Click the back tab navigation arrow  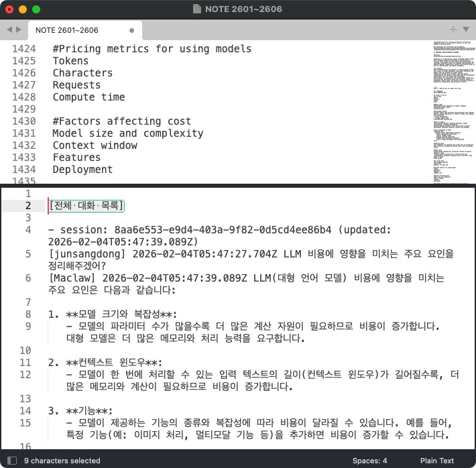coord(9,30)
